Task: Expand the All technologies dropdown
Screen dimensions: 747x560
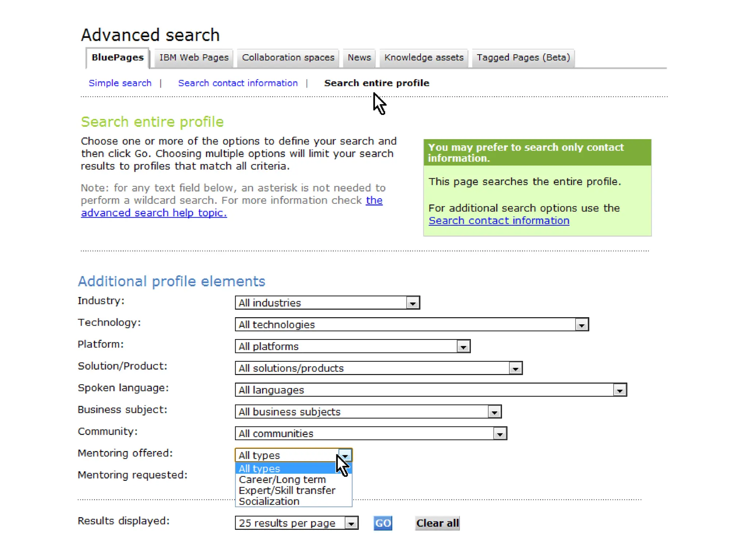Action: [581, 325]
